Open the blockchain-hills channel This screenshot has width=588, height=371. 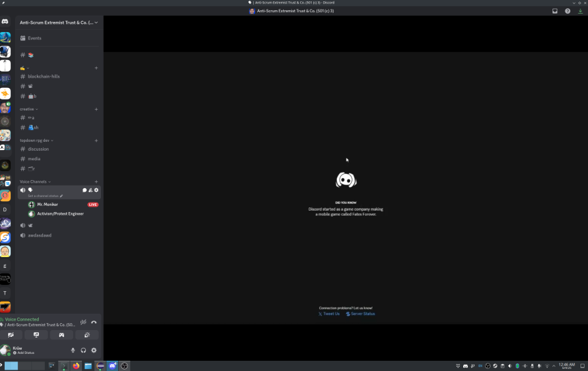[59, 76]
